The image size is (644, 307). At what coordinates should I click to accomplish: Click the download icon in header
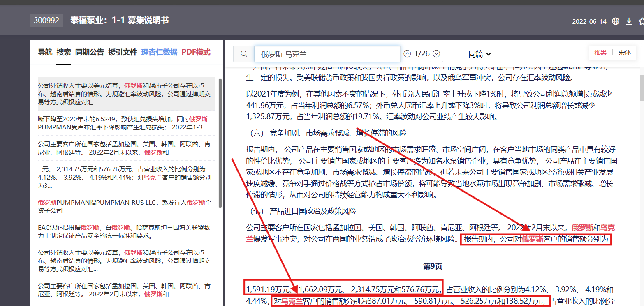[629, 21]
